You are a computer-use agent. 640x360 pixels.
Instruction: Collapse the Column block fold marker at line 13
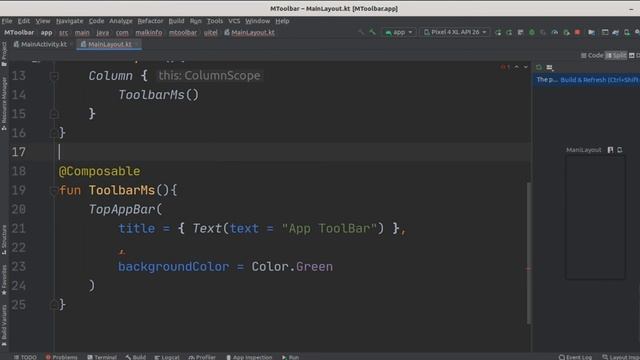[54, 76]
